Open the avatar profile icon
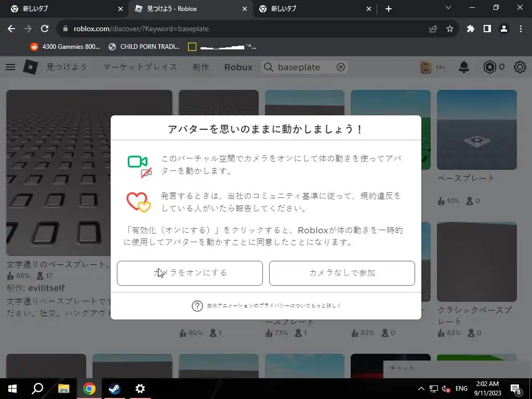Viewport: 532px width, 399px height. [426, 67]
